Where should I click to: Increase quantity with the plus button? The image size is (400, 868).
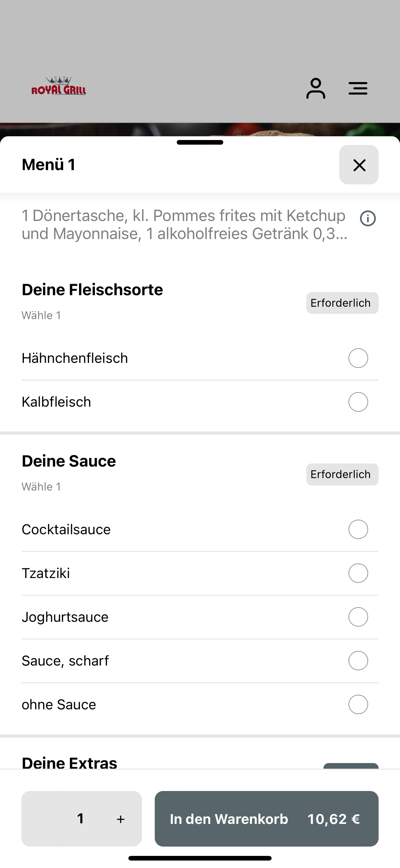pos(121,819)
